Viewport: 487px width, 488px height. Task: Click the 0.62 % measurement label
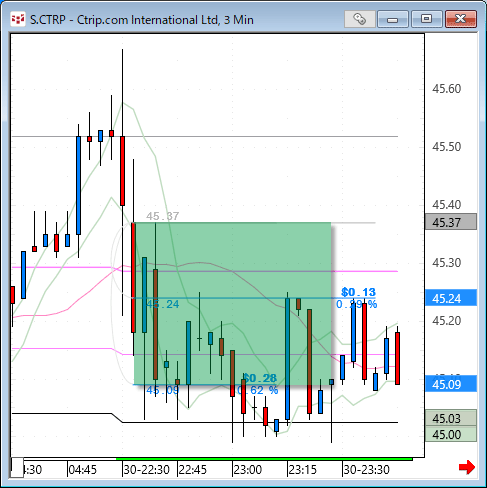pyautogui.click(x=257, y=390)
